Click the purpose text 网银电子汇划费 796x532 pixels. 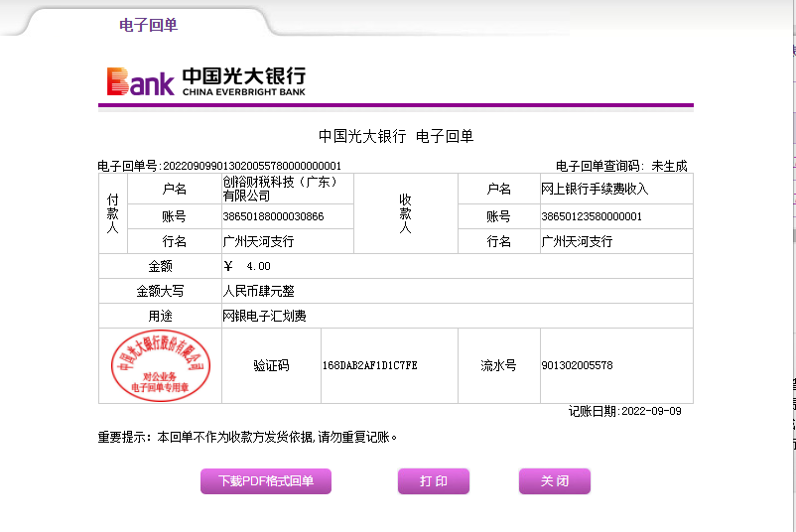(x=264, y=317)
